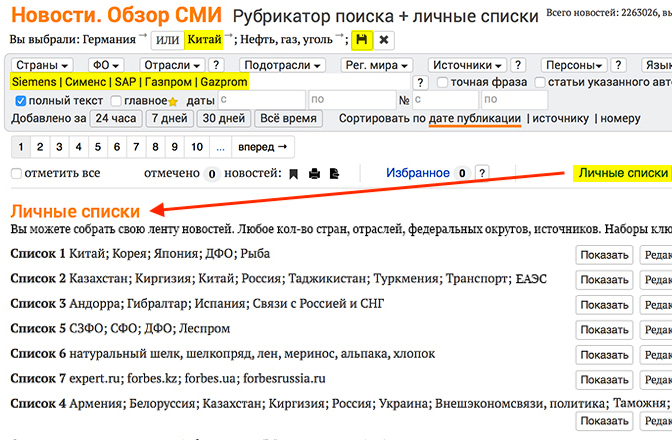Expand the ФО dropdown

click(106, 65)
